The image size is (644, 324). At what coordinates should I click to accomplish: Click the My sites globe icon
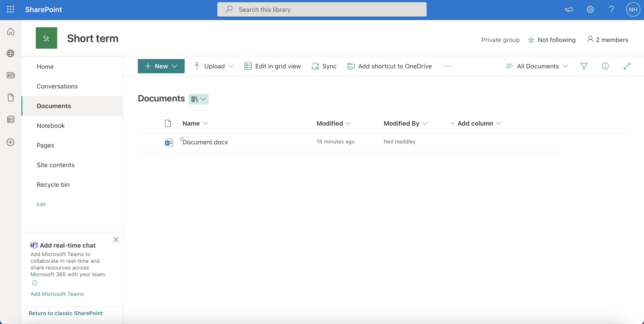pyautogui.click(x=11, y=53)
